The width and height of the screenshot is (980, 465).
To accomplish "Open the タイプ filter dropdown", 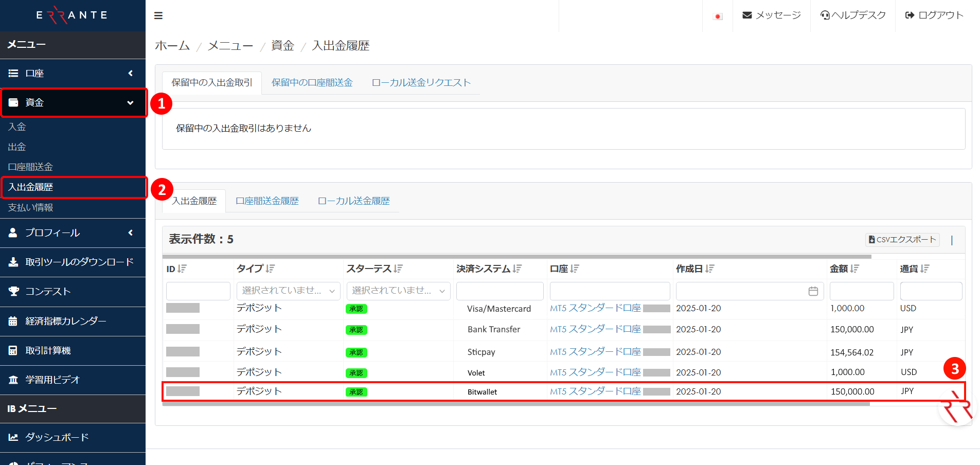I will (288, 291).
